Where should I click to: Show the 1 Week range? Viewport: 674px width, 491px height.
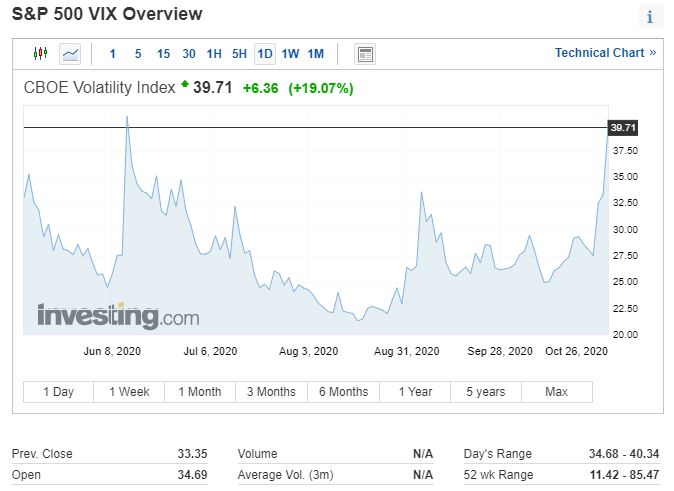click(x=129, y=392)
